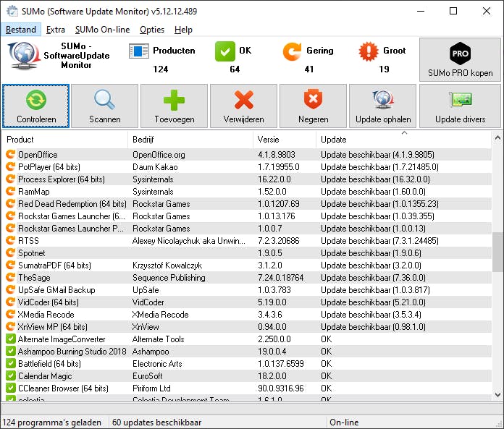Sort list by Versie column header
This screenshot has height=429, width=504.
tap(285, 140)
